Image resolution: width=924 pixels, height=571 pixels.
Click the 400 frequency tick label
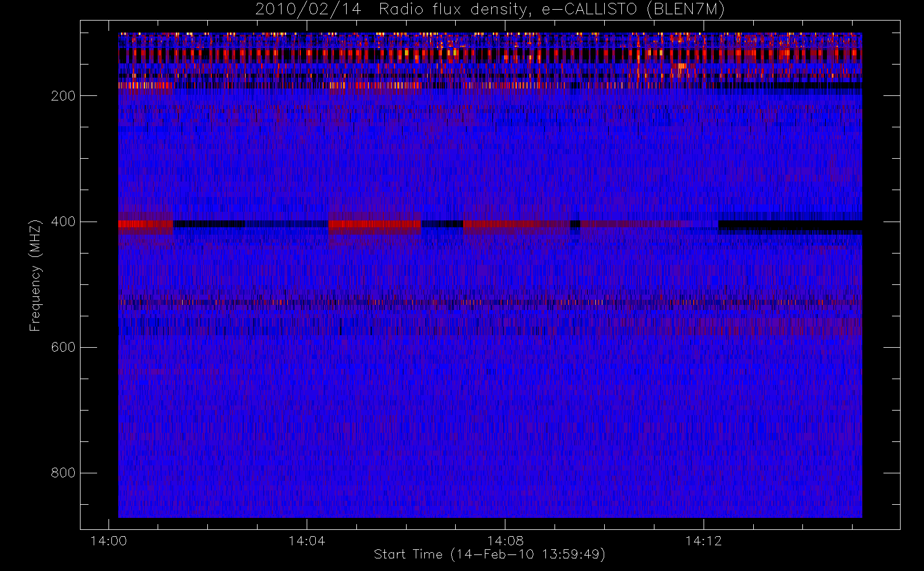63,222
